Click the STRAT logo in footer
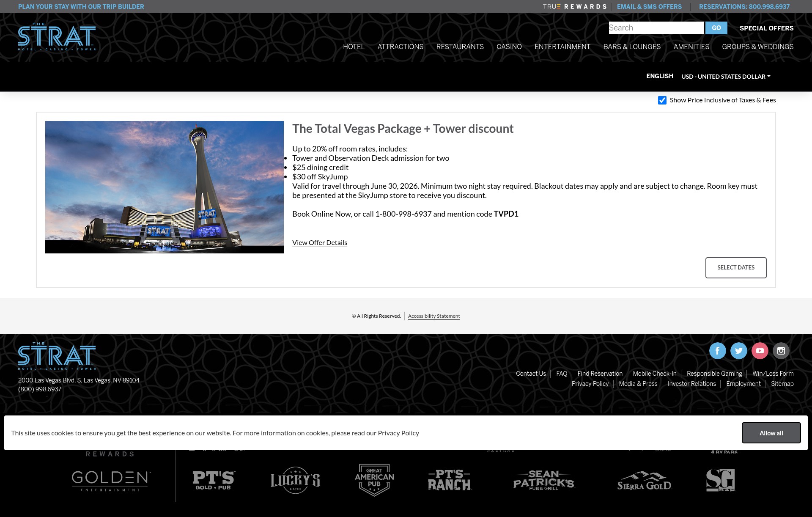Image resolution: width=812 pixels, height=517 pixels. click(x=57, y=356)
